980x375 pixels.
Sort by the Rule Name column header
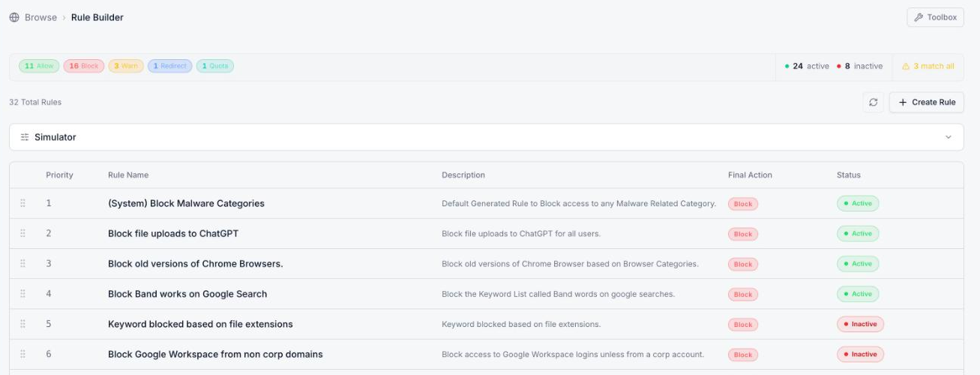tap(128, 175)
